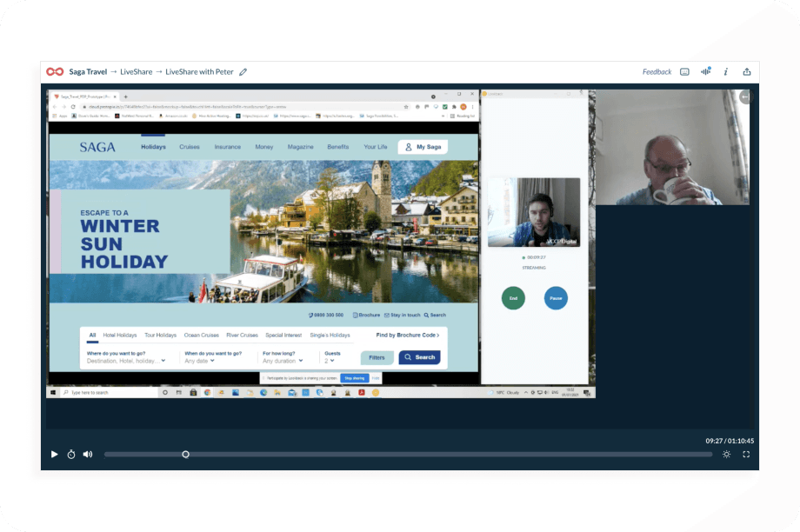Viewport: 800px width, 532px height.
Task: Click the moderator webcam thumbnail
Action: (534, 212)
